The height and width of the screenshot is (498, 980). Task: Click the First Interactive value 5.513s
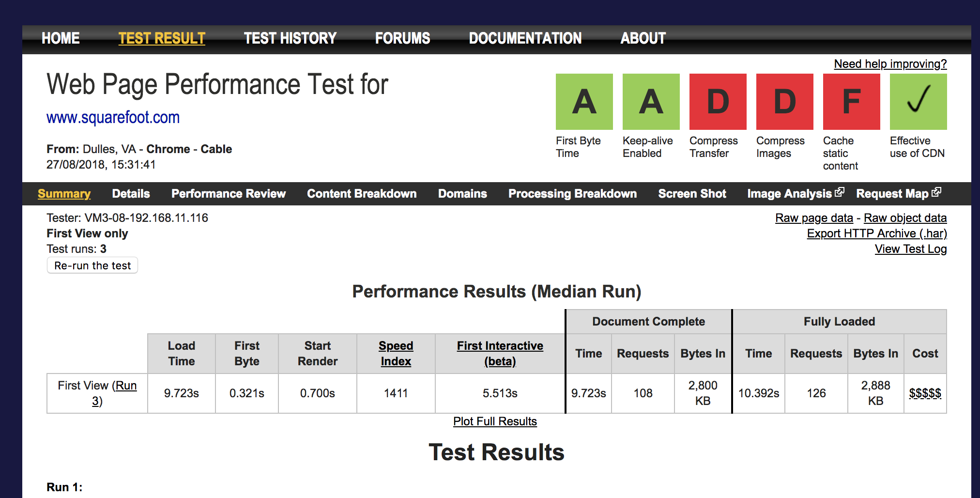coord(500,393)
